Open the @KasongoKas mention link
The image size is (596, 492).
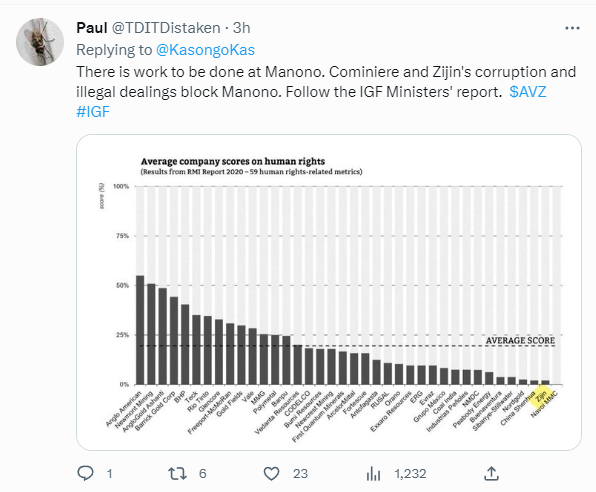[205, 50]
